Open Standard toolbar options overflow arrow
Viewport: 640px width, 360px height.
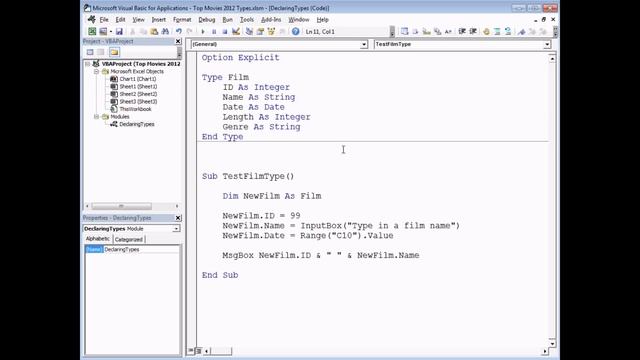392,32
